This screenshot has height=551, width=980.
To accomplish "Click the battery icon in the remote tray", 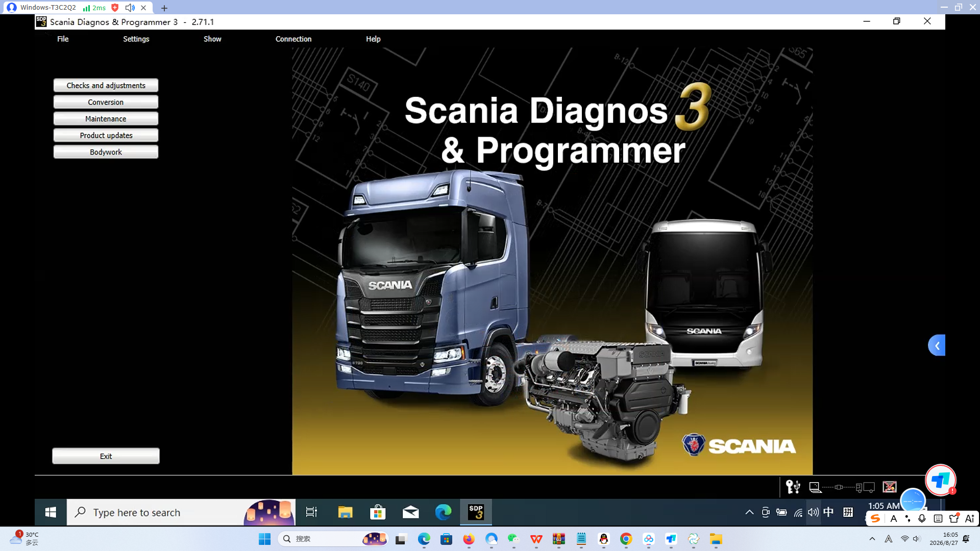I will coord(781,512).
